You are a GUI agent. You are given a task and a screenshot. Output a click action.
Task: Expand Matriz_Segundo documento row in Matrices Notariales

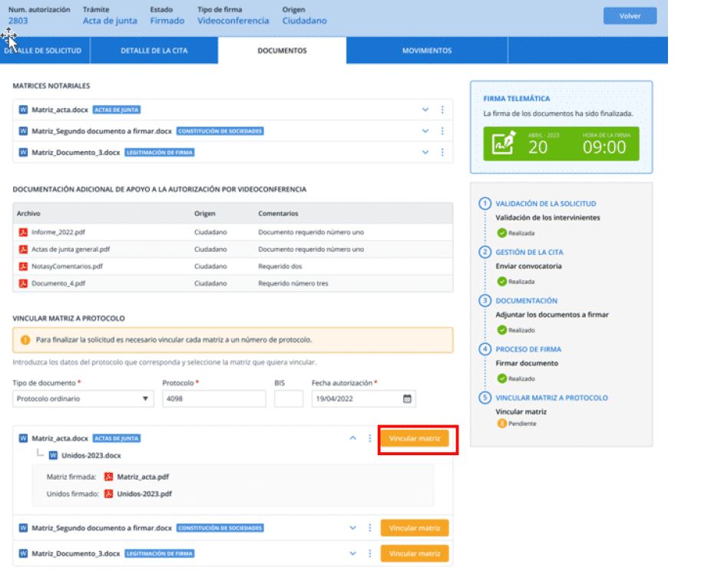pyautogui.click(x=425, y=131)
